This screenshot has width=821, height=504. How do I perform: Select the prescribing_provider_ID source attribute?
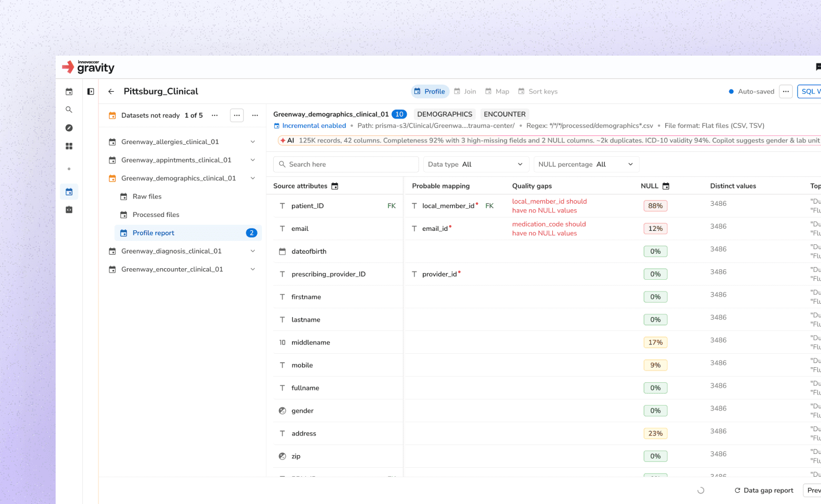(328, 274)
